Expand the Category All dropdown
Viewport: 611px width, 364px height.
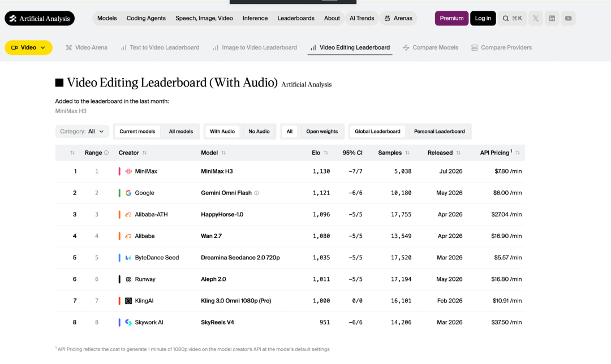pos(82,132)
